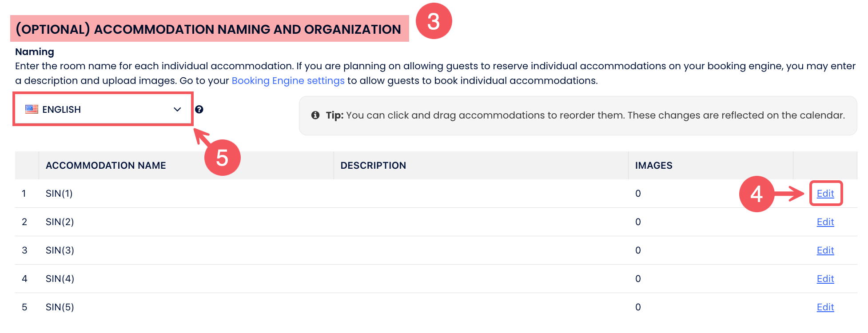Image resolution: width=868 pixels, height=333 pixels.
Task: Open the ENGLISH language dropdown
Action: 103,109
